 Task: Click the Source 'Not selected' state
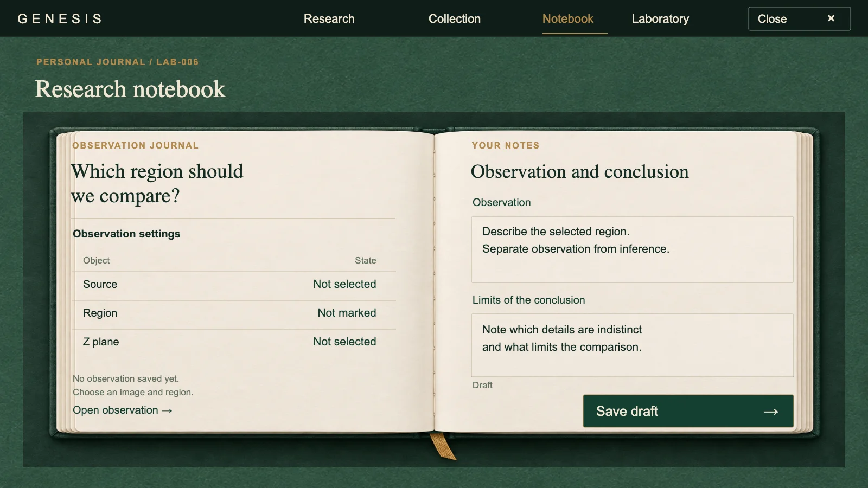[x=344, y=284]
